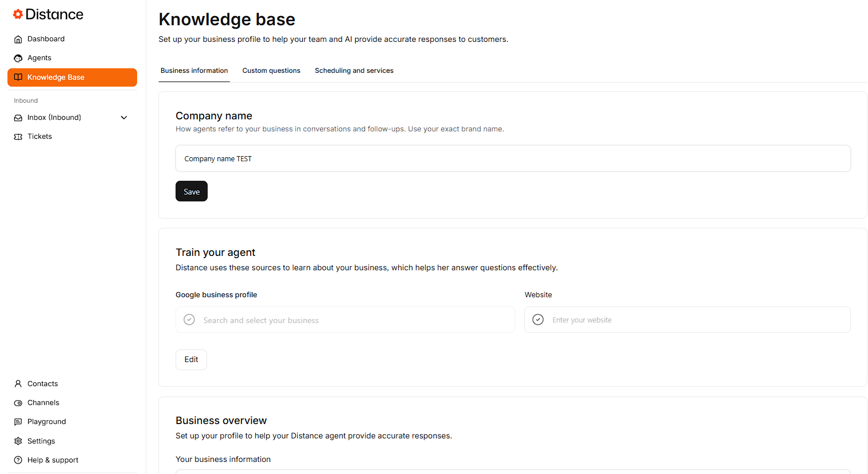Select the Business information tab
The image size is (868, 474).
pyautogui.click(x=194, y=71)
